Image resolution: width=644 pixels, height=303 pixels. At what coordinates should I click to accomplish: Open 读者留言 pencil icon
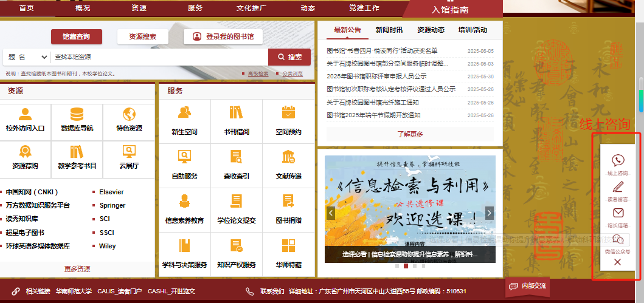point(617,186)
